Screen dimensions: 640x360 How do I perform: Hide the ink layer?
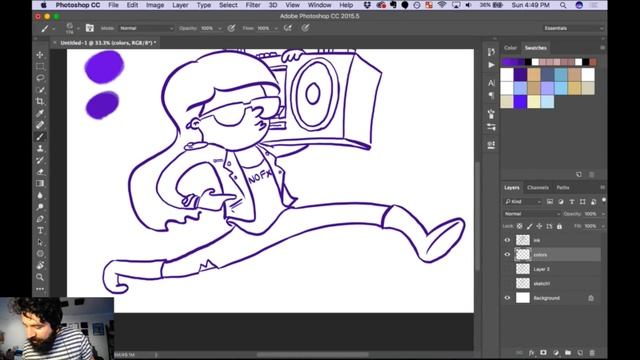click(507, 240)
